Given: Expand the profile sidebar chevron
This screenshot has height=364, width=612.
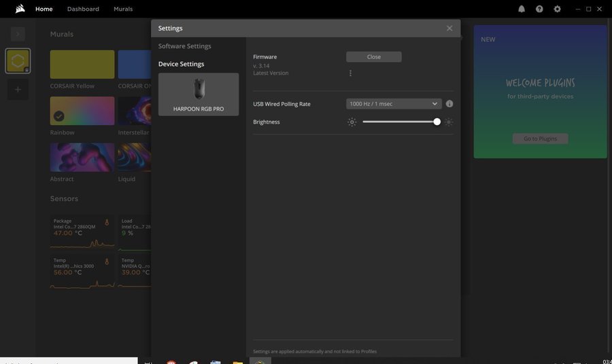Looking at the screenshot, I should (x=18, y=34).
